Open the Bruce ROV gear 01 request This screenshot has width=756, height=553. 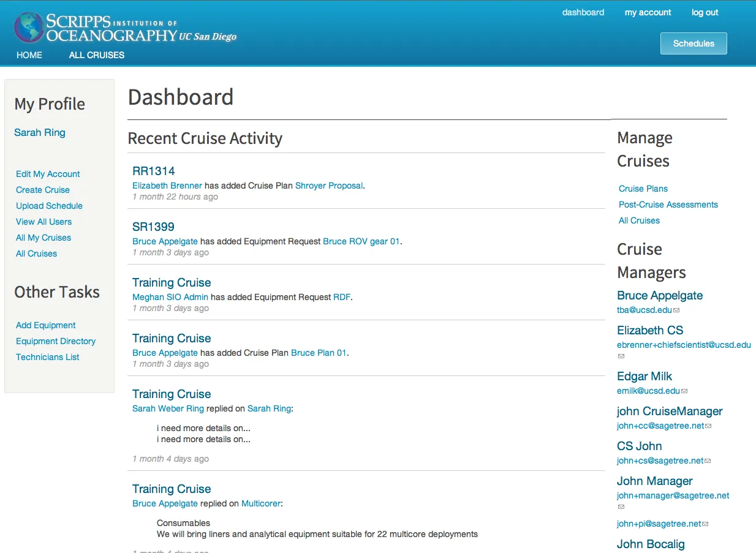coord(361,241)
